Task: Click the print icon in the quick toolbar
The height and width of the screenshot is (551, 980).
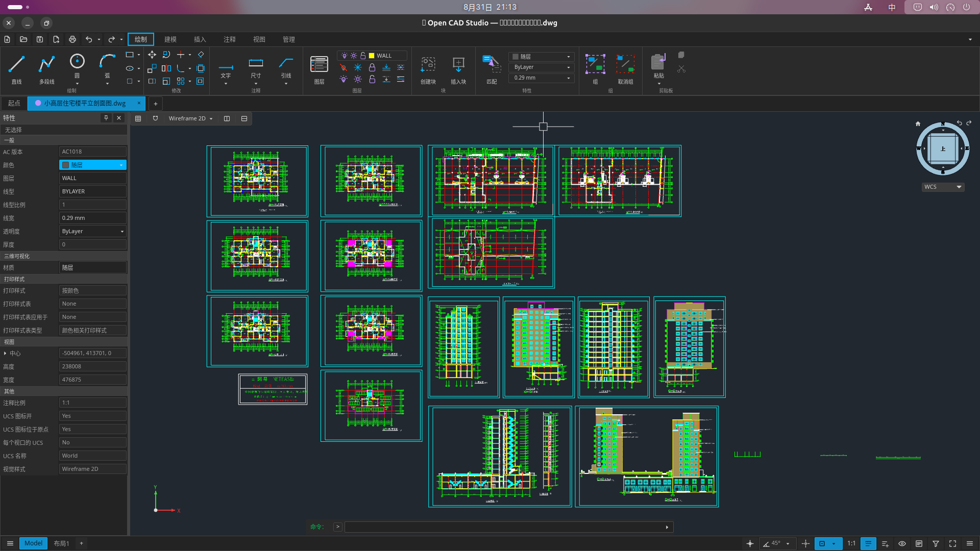Action: [x=72, y=39]
